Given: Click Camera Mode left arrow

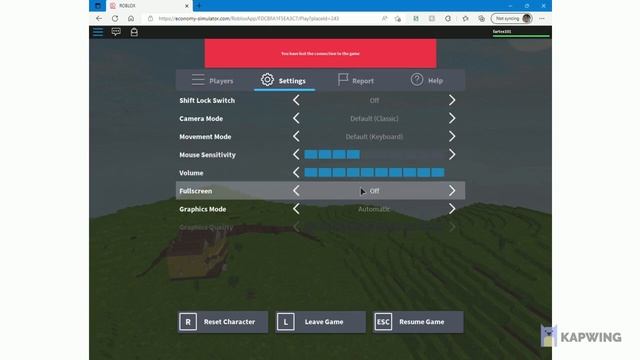Looking at the screenshot, I should coord(296,118).
